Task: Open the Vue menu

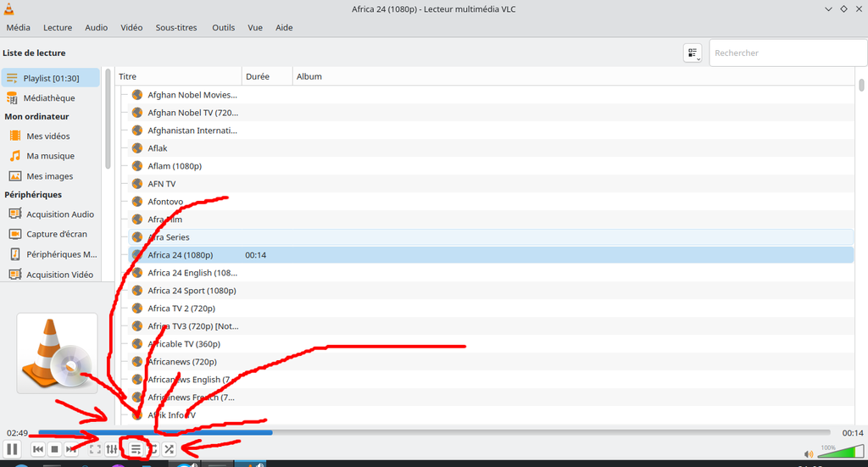Action: tap(255, 28)
